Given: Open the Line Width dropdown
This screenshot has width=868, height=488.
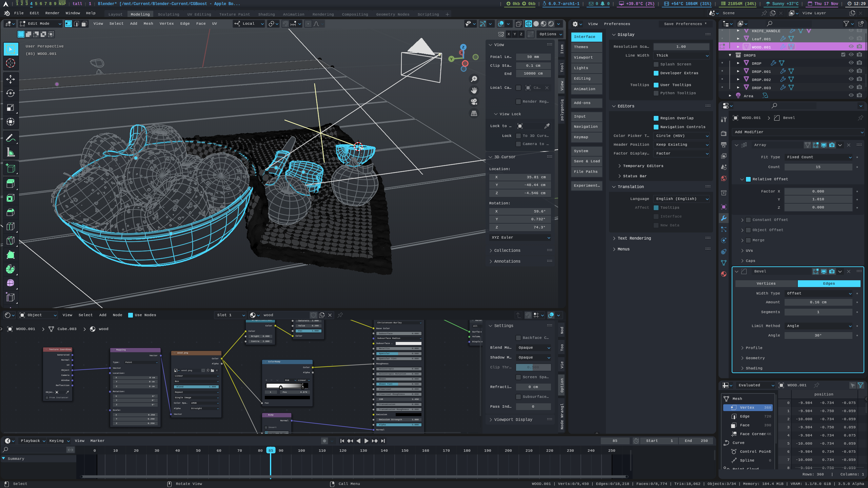Looking at the screenshot, I should tap(681, 55).
